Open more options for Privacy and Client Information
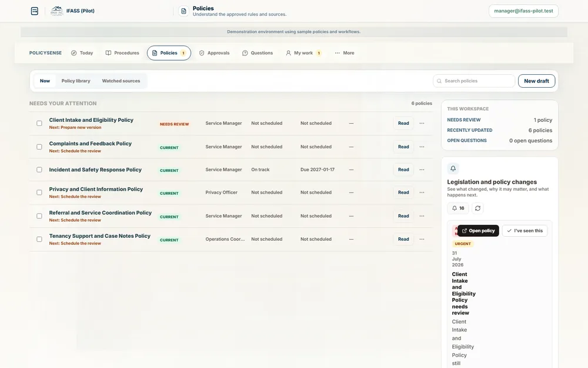 (x=422, y=193)
